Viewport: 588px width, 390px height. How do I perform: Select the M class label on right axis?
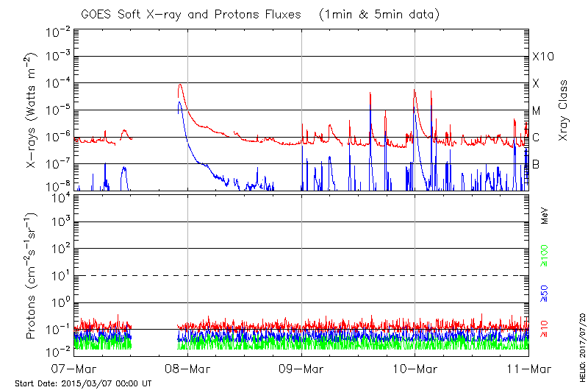(537, 111)
